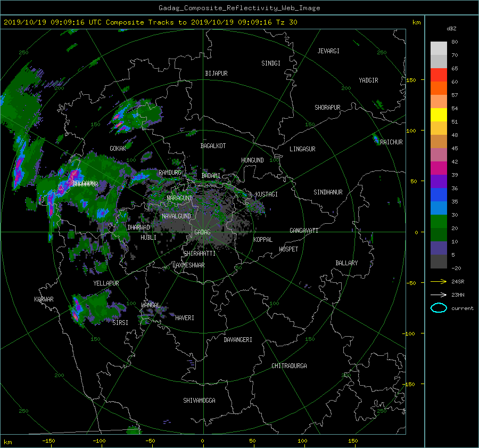Click the HAVERI label
This screenshot has height=448, width=479.
[185, 318]
